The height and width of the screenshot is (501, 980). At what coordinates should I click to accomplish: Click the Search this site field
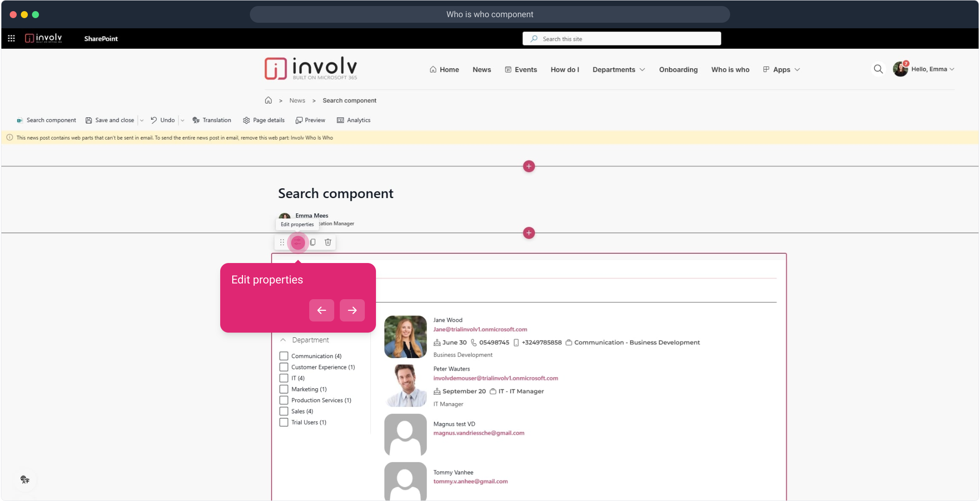[x=622, y=39]
